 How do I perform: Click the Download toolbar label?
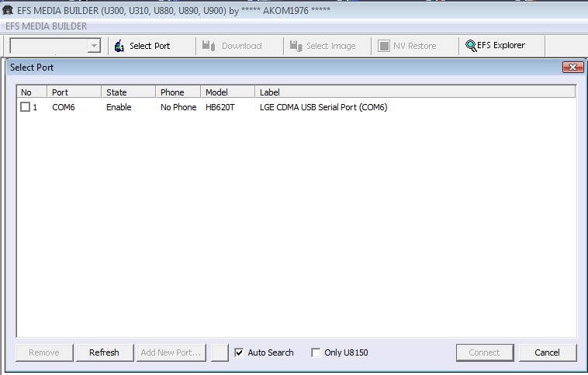[242, 46]
